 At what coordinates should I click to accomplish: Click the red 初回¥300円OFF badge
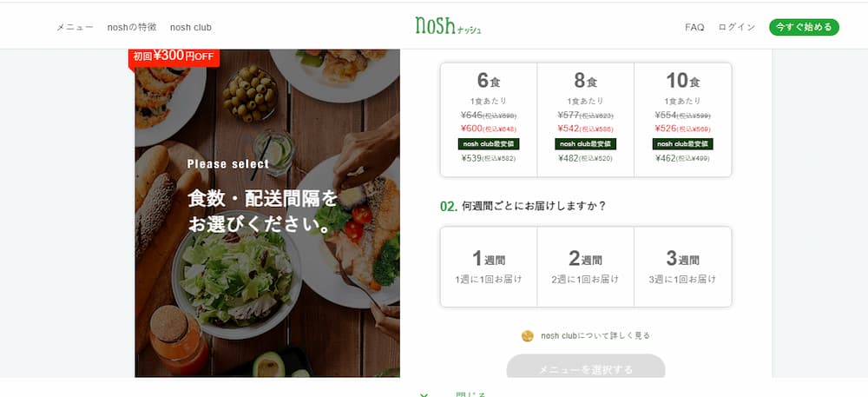pos(174,57)
